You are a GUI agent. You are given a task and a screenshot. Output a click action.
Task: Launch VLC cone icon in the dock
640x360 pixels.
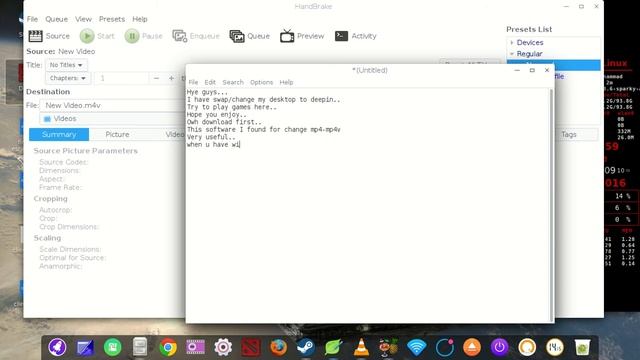pos(361,347)
